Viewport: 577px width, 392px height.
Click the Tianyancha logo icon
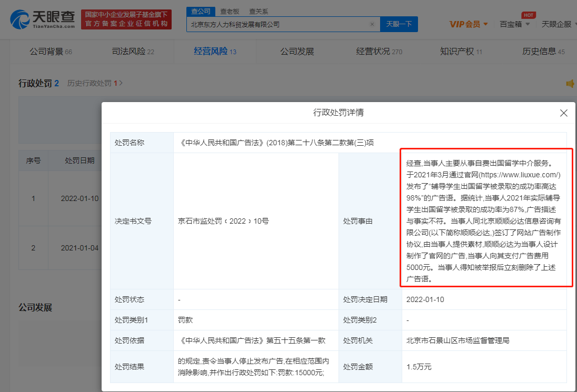21,19
